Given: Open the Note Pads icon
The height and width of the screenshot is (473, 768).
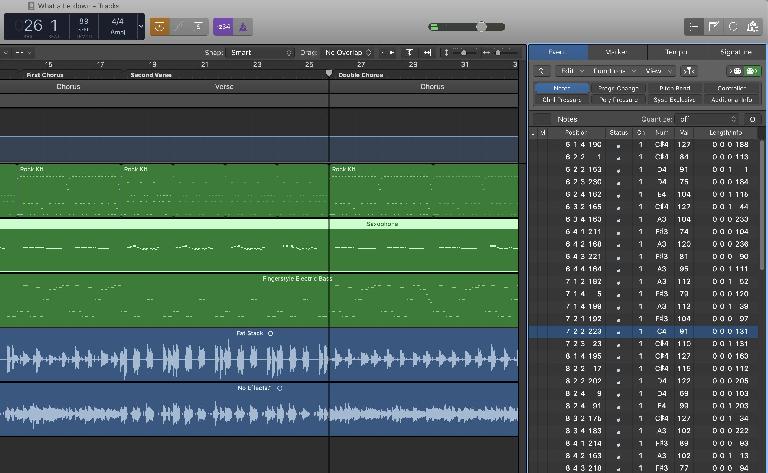Looking at the screenshot, I should coord(714,27).
